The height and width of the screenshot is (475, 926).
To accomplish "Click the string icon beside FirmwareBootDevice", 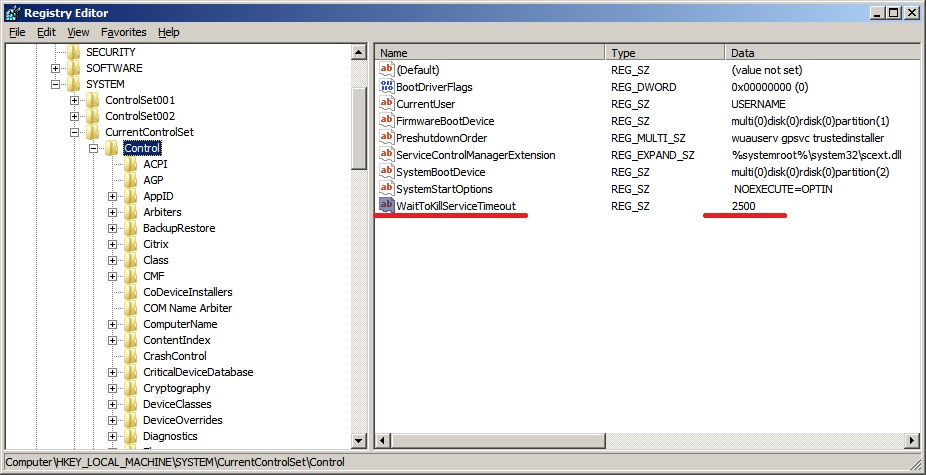I will point(386,121).
